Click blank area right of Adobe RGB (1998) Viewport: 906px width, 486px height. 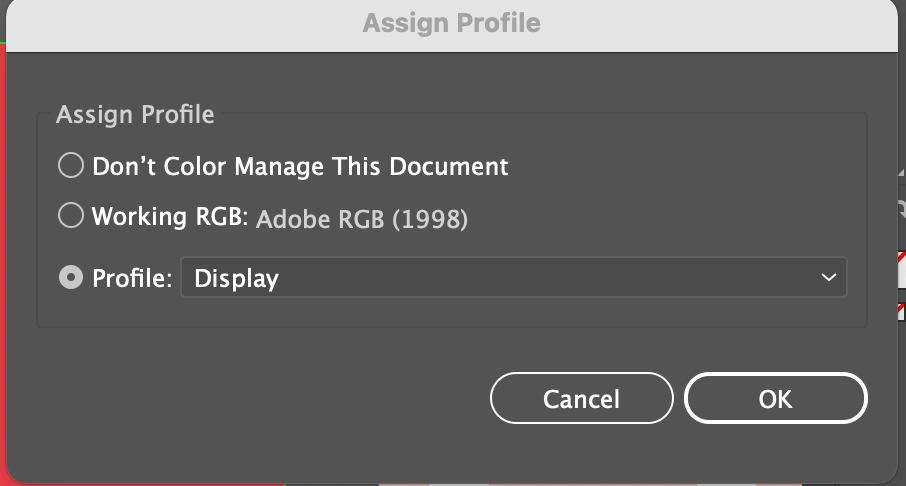(660, 218)
